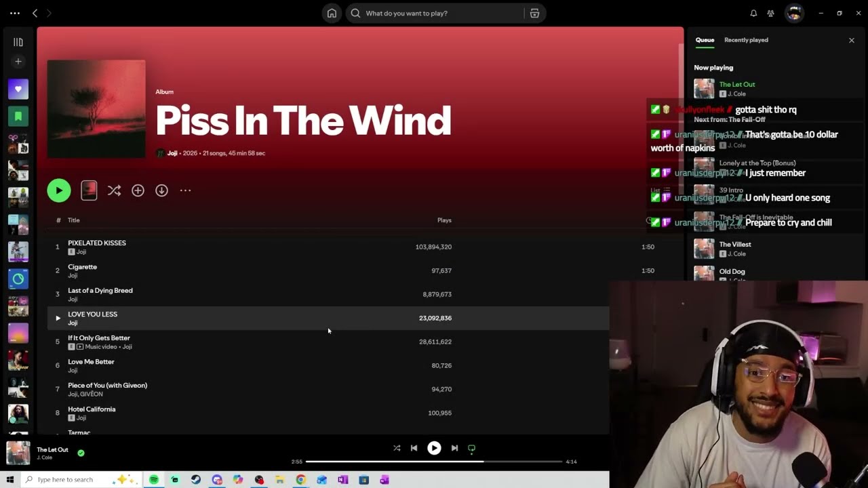Open Liked Songs heart playlist in sidebar

tap(18, 89)
